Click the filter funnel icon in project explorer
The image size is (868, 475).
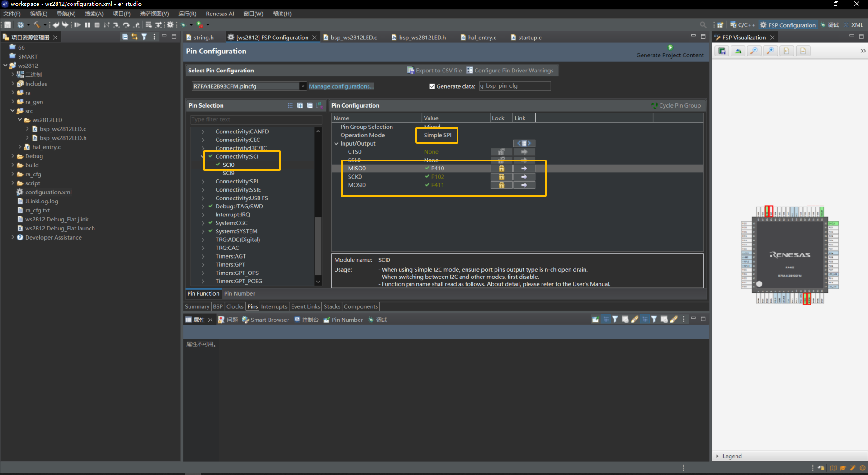click(x=144, y=37)
